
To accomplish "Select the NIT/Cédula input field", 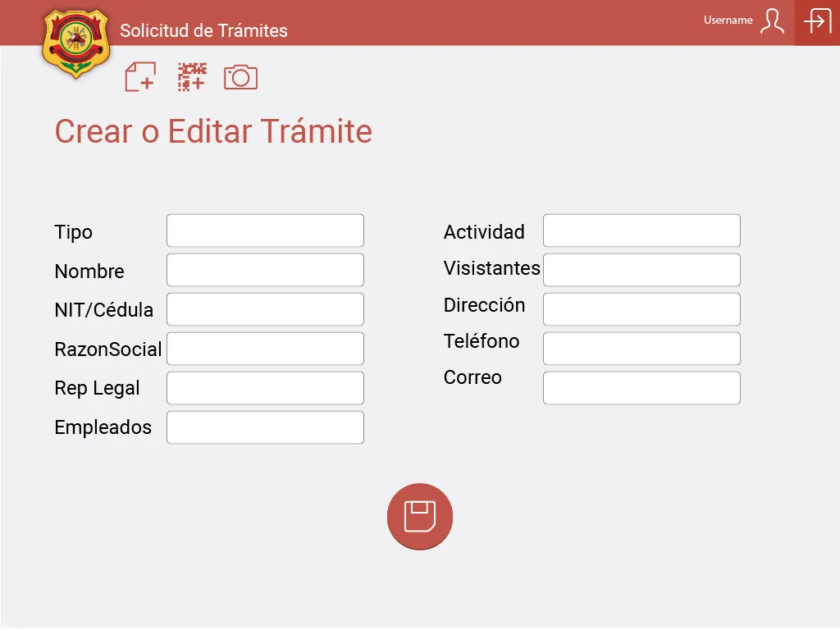I will (265, 309).
